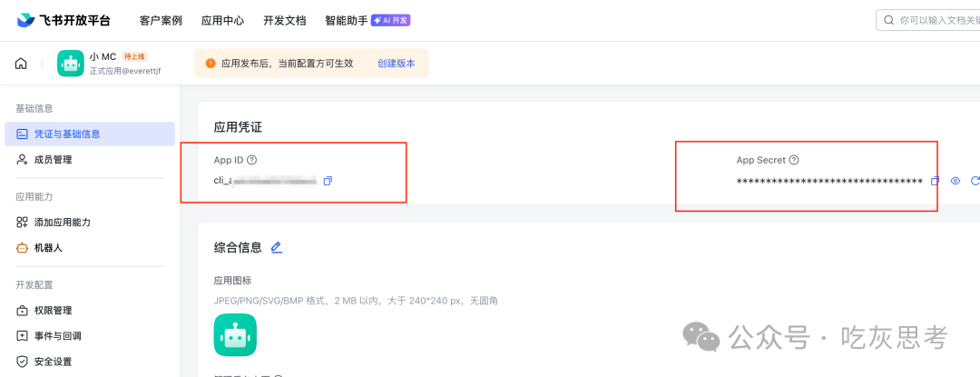
Task: Copy the App ID value
Action: click(328, 182)
